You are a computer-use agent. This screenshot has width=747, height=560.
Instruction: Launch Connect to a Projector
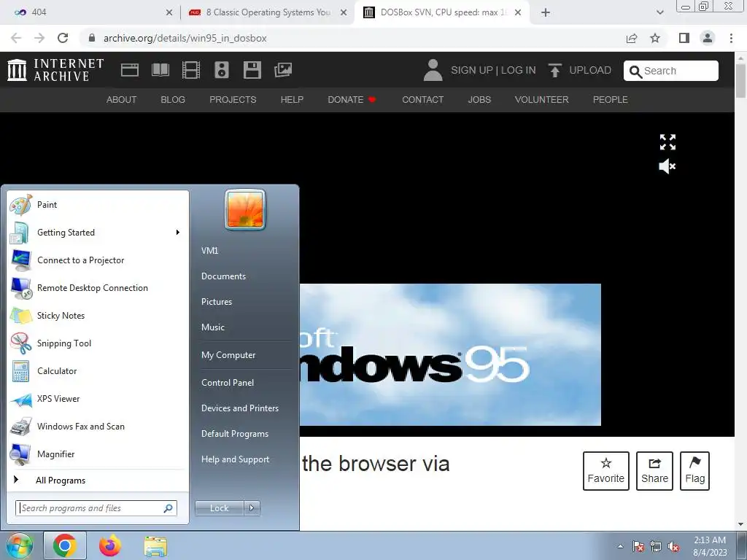(98, 260)
